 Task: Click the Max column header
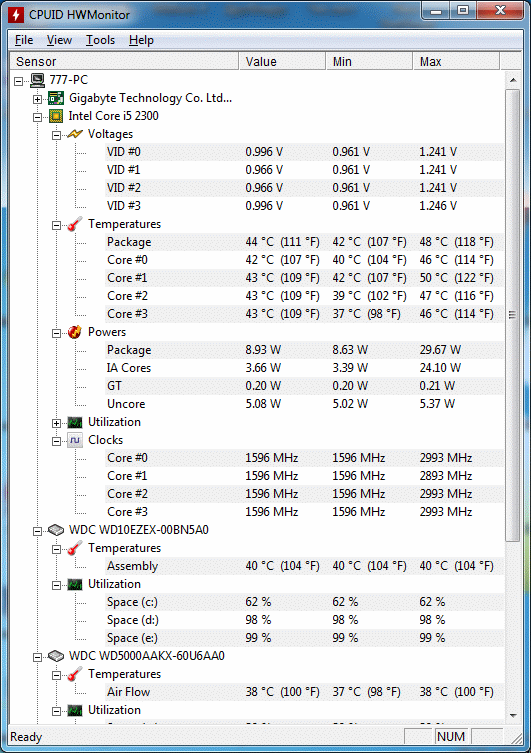click(x=457, y=61)
